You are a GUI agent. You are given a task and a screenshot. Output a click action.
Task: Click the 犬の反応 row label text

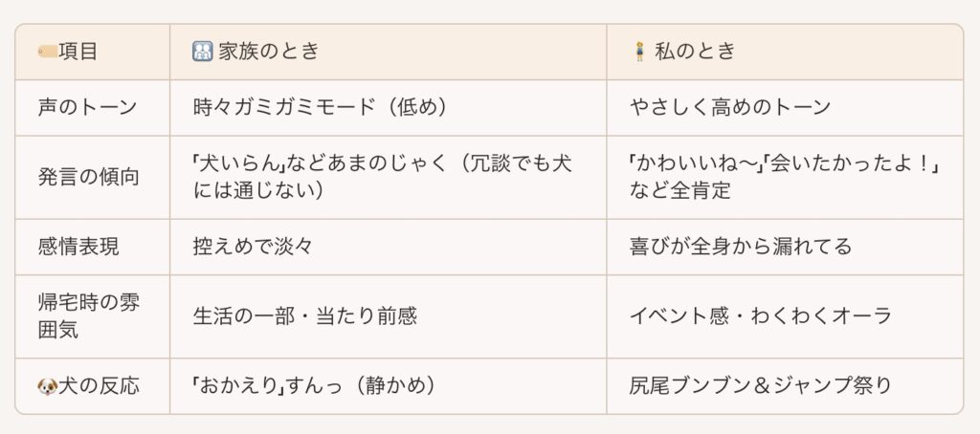(x=99, y=386)
